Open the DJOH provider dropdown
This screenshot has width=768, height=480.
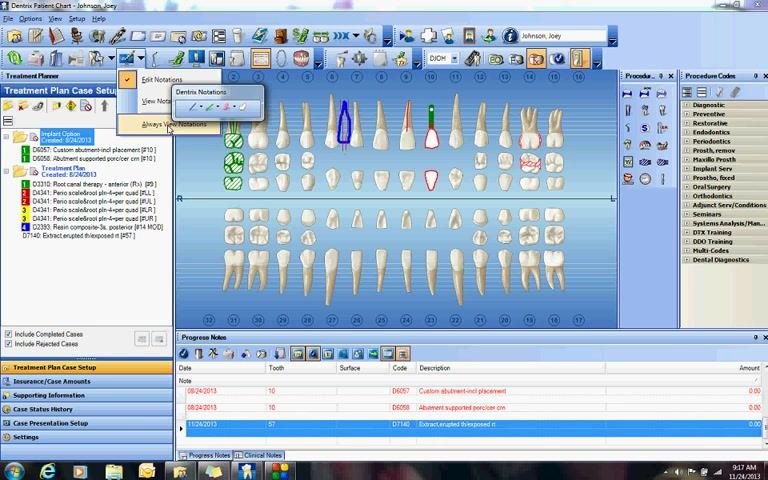[x=454, y=59]
